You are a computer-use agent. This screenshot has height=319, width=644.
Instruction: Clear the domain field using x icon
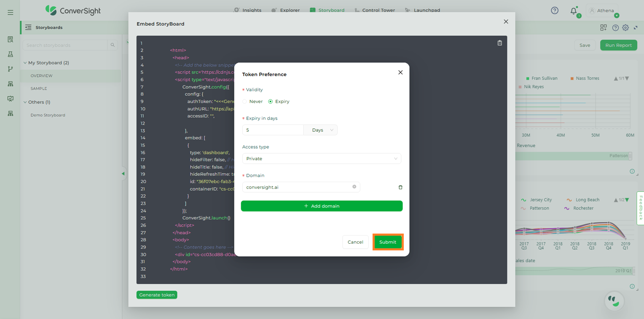click(354, 187)
